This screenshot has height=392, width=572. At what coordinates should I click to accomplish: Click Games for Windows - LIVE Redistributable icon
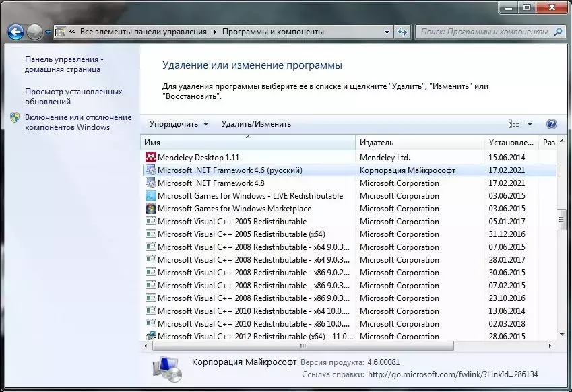click(x=151, y=195)
